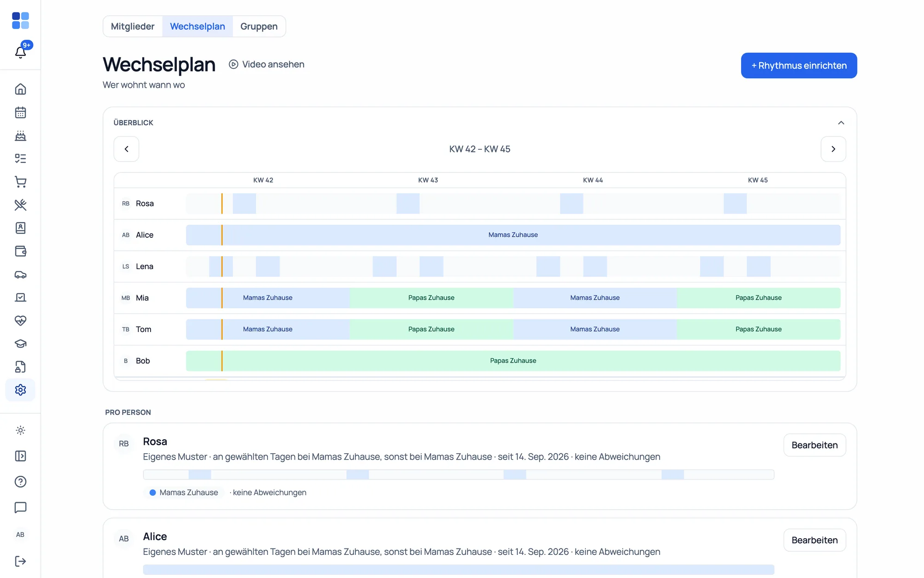Click the logout icon

tap(20, 561)
